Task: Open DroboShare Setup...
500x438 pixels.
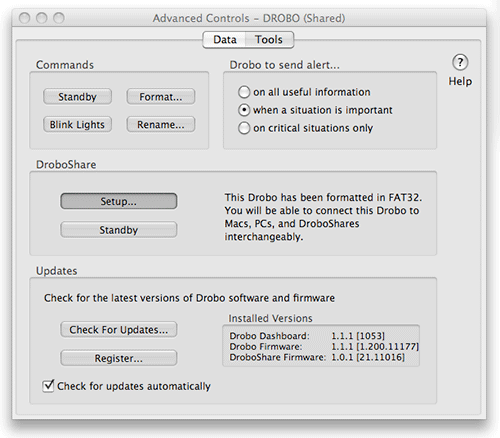Action: 119,201
